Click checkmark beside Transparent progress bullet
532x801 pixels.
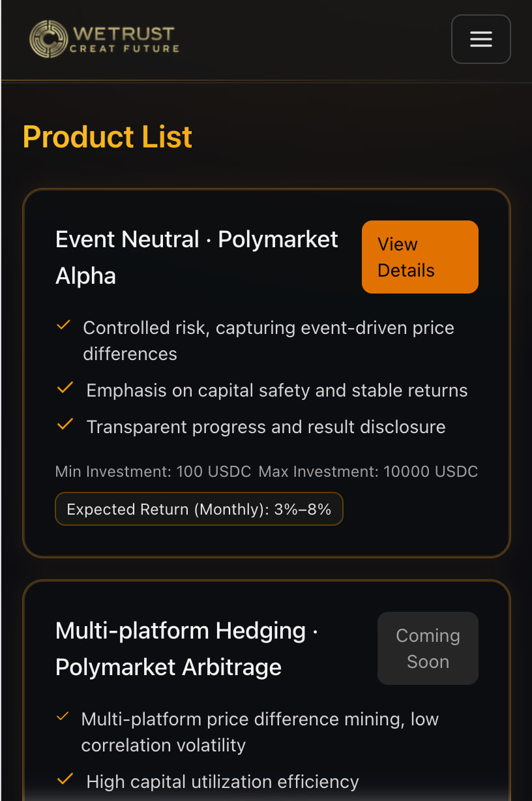[65, 425]
